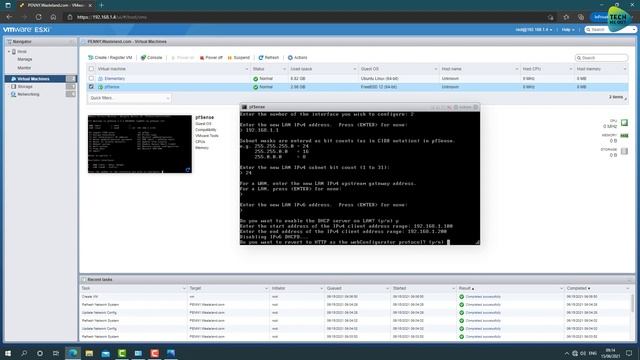Click inside the pfSense console terminal
640x360 pixels.
point(360,178)
